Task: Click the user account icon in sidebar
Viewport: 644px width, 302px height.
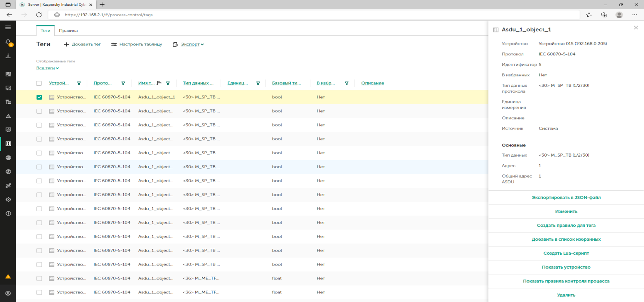Action: (8, 293)
